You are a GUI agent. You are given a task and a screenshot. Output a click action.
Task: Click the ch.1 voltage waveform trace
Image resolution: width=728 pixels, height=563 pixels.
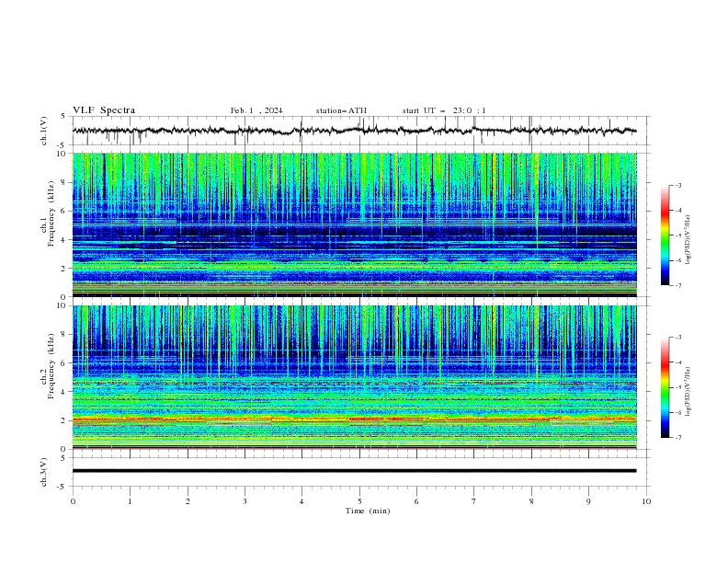[x=354, y=131]
